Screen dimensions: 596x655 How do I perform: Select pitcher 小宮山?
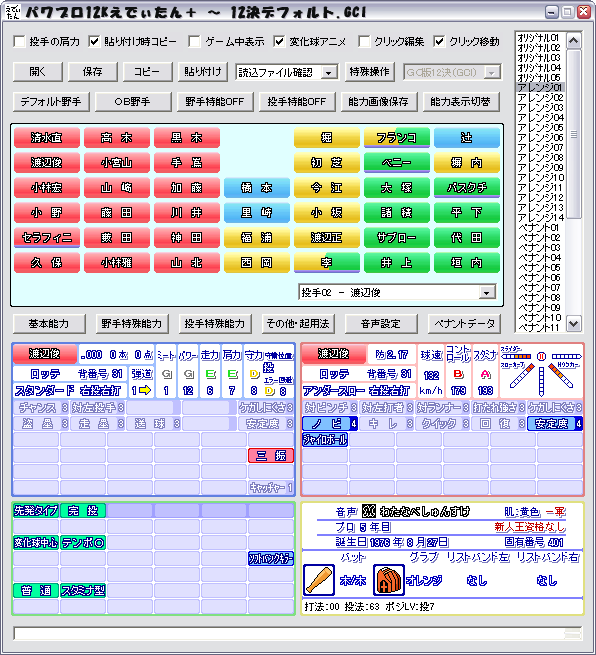[117, 163]
